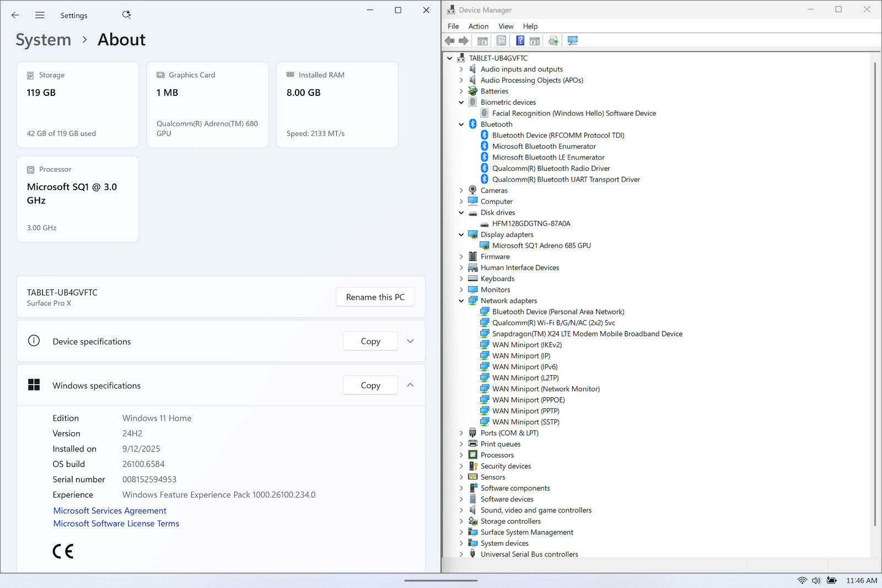This screenshot has height=588, width=882.
Task: Click the volume speaker icon in taskbar
Action: pyautogui.click(x=816, y=580)
